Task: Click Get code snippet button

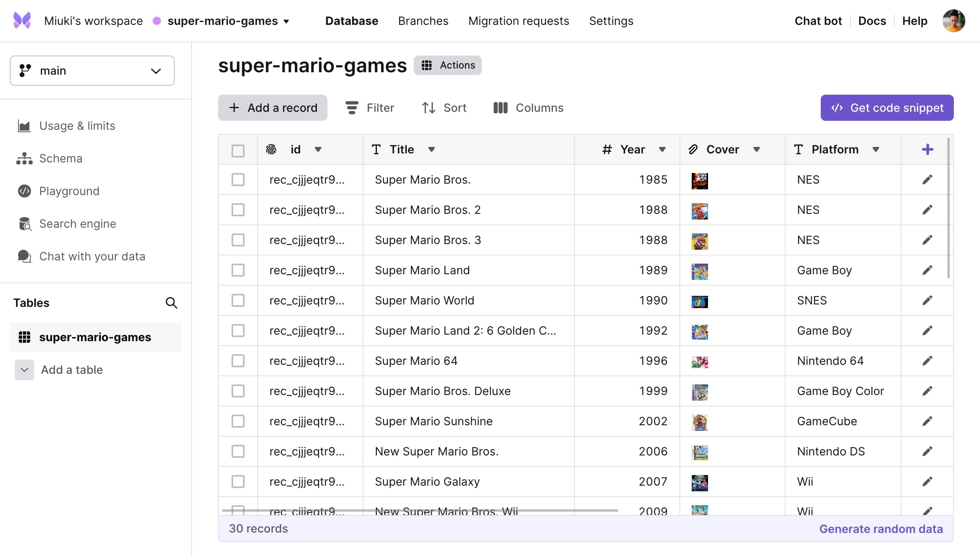Action: [x=887, y=108]
